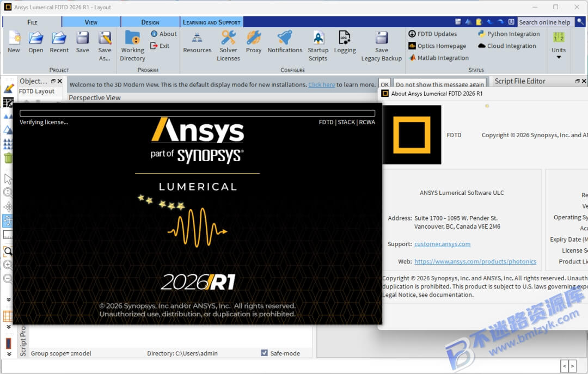
Task: Open a project file with Open icon
Action: click(35, 42)
